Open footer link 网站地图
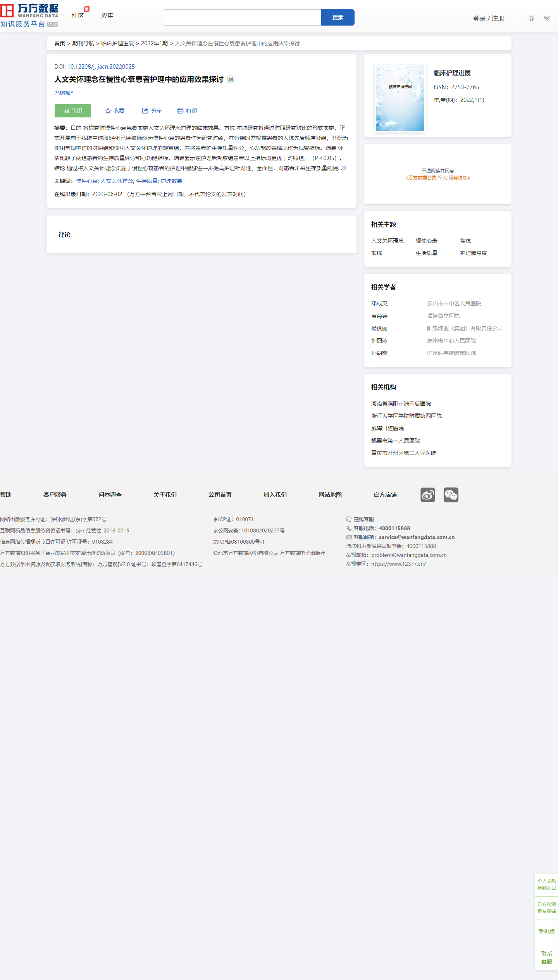 tap(330, 495)
